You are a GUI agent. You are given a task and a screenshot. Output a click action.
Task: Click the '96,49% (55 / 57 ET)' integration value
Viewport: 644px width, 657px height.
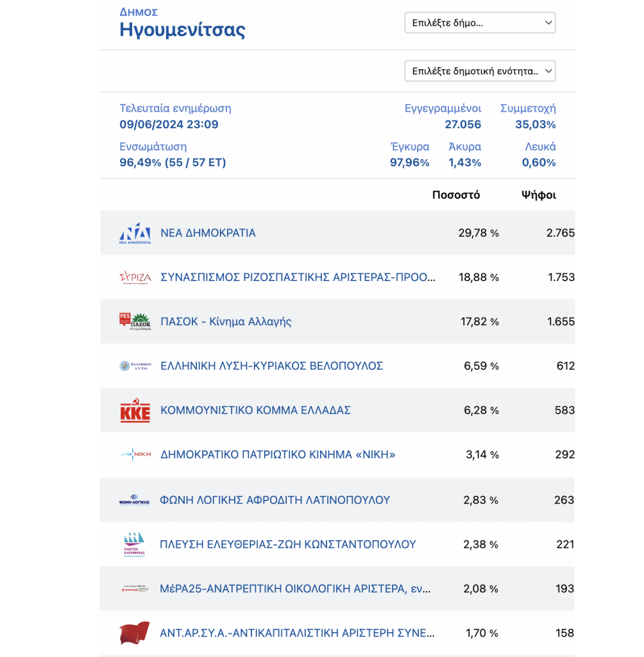point(173,162)
